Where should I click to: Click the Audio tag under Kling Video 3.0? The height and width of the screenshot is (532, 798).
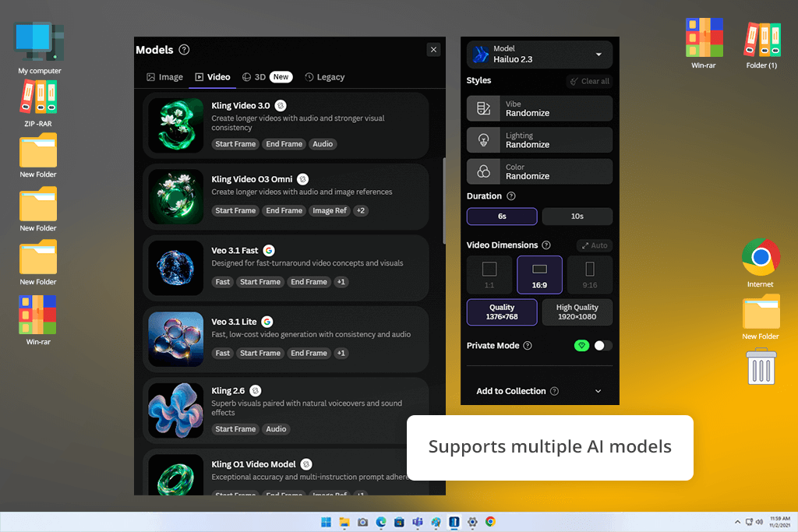click(x=323, y=144)
